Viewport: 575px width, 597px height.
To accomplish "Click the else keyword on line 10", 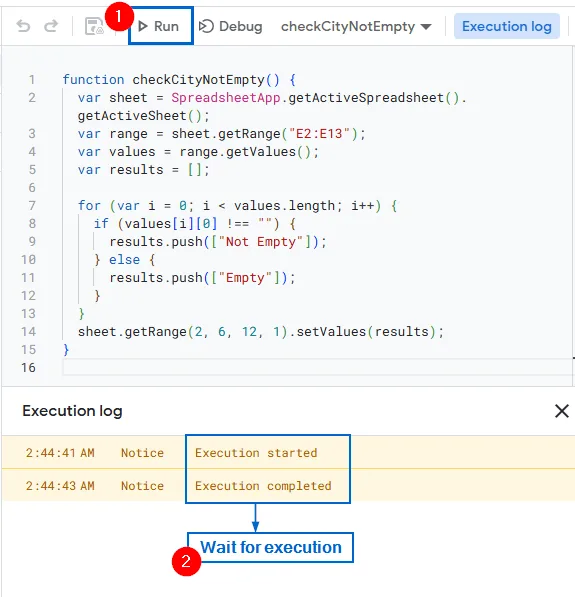I will [x=125, y=260].
